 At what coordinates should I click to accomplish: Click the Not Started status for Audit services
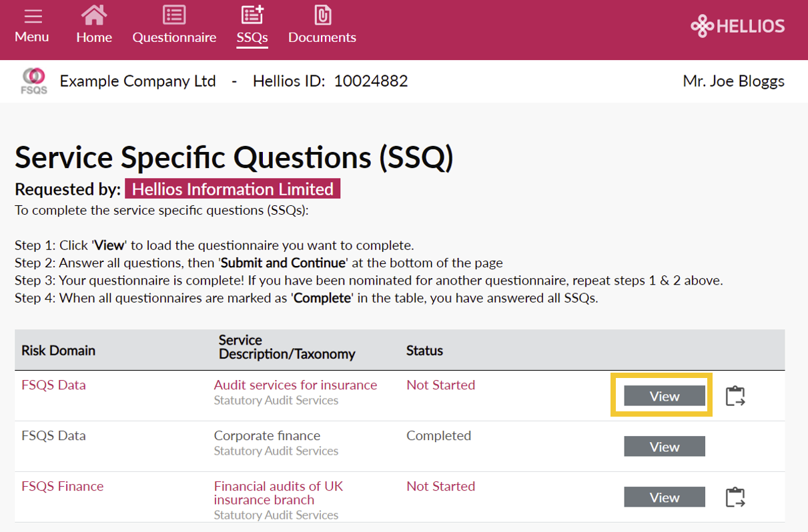(x=441, y=385)
